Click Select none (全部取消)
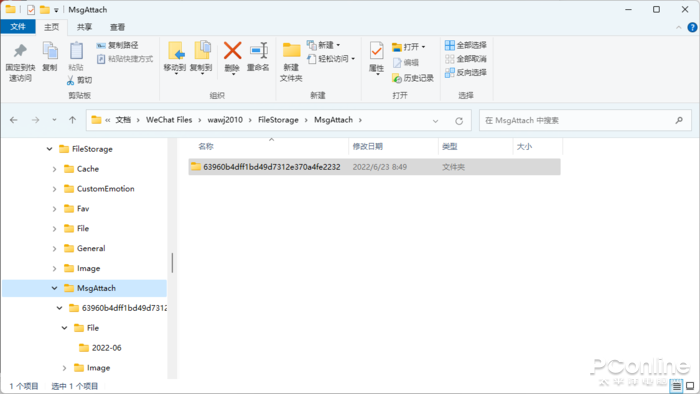 point(466,59)
